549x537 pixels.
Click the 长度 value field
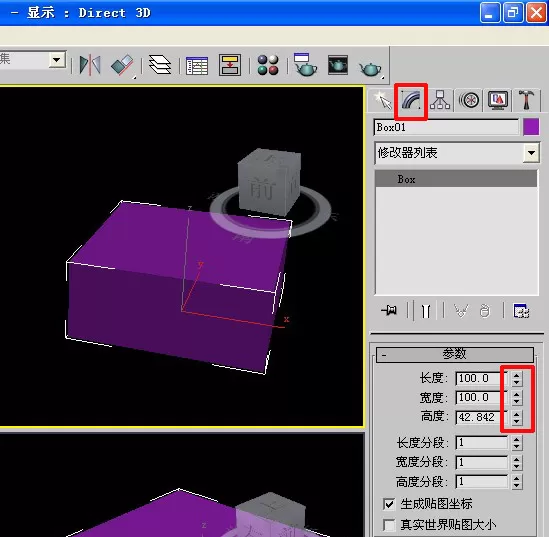click(x=481, y=378)
